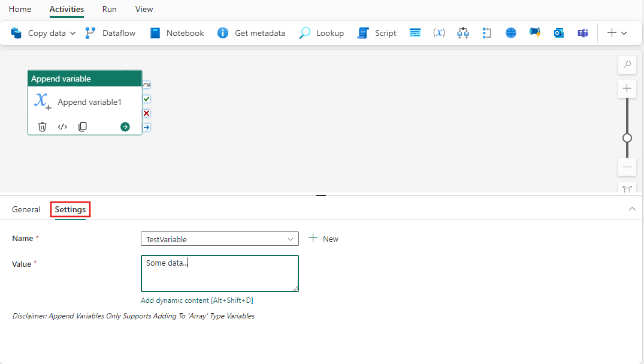644x364 pixels.
Task: Add a Teams activity
Action: coord(582,33)
